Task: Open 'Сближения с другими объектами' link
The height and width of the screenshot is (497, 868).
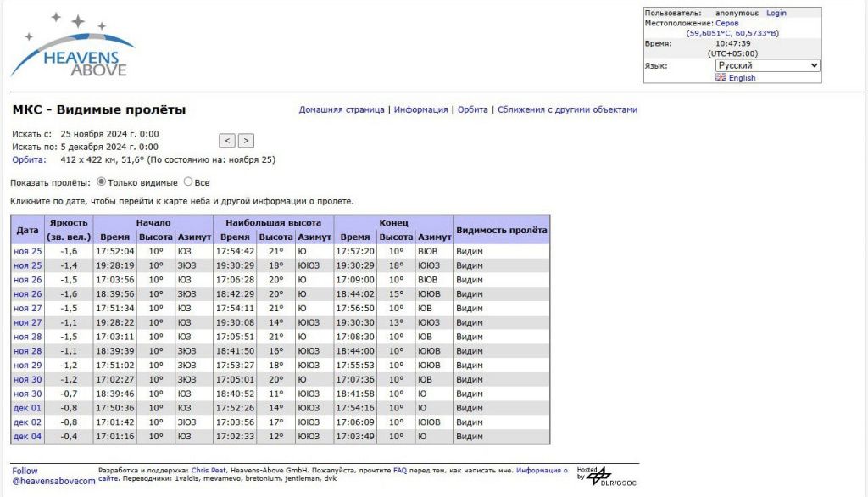Action: 567,109
